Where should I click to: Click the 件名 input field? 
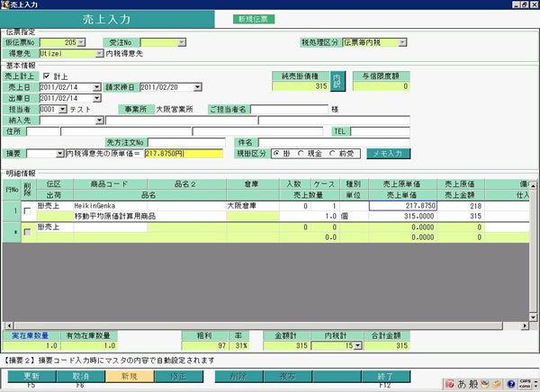335,142
